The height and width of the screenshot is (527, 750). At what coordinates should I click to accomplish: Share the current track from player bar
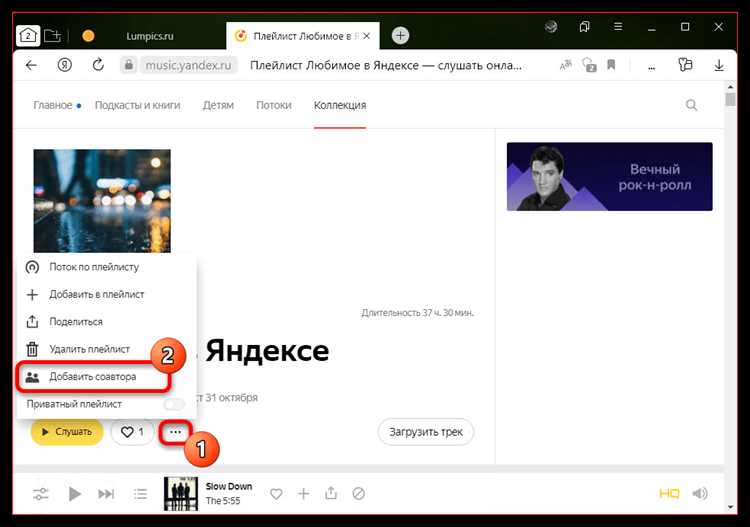point(331,493)
